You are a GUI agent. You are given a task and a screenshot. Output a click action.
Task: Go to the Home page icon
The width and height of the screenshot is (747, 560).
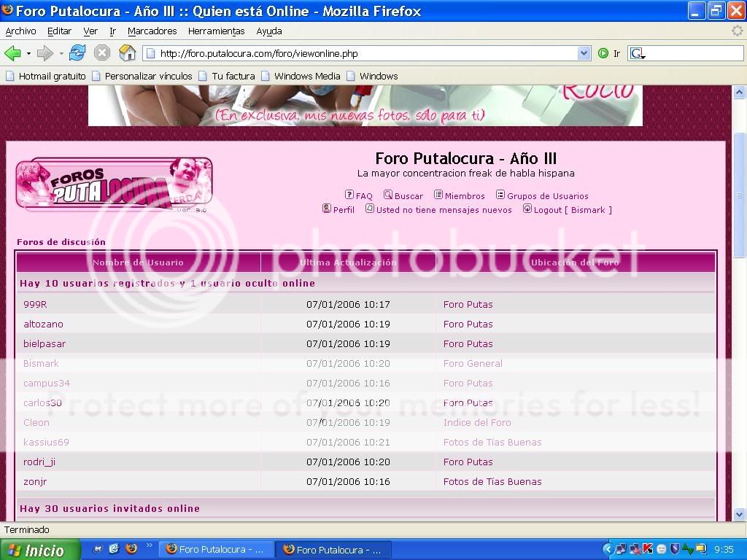[127, 53]
